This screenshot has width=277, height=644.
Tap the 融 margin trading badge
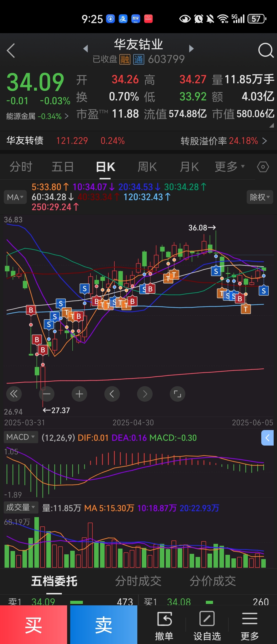point(125,59)
